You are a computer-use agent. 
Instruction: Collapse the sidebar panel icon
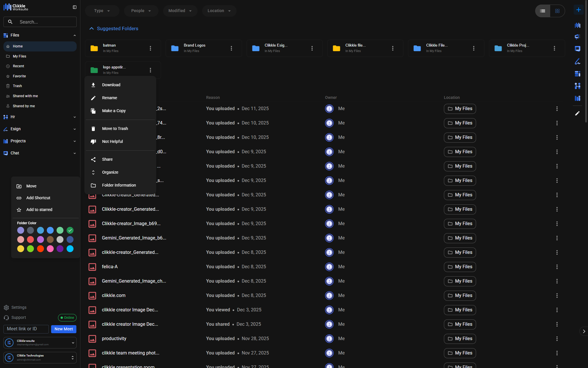click(x=75, y=7)
